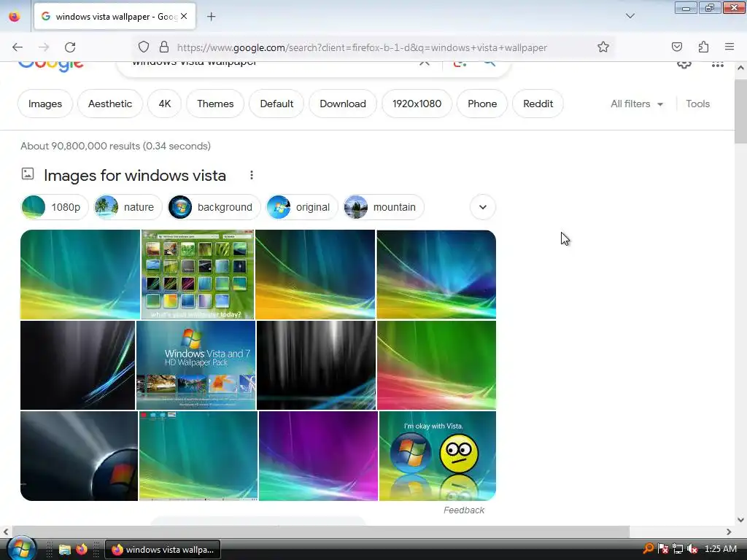Open Google apps grid icon
The width and height of the screenshot is (747, 560).
click(718, 64)
